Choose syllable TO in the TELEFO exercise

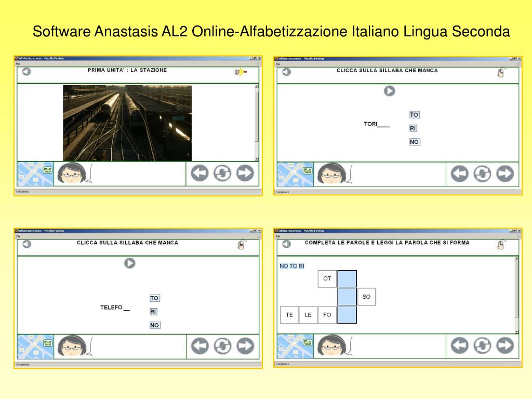coord(154,298)
